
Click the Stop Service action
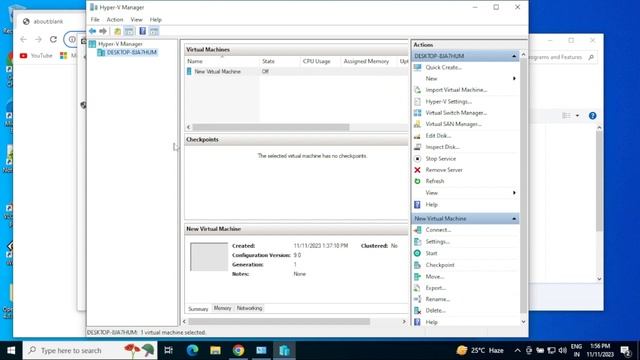tap(440, 158)
